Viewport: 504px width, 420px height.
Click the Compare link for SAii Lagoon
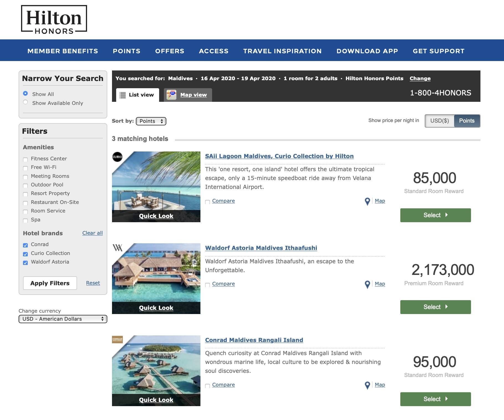pos(223,201)
